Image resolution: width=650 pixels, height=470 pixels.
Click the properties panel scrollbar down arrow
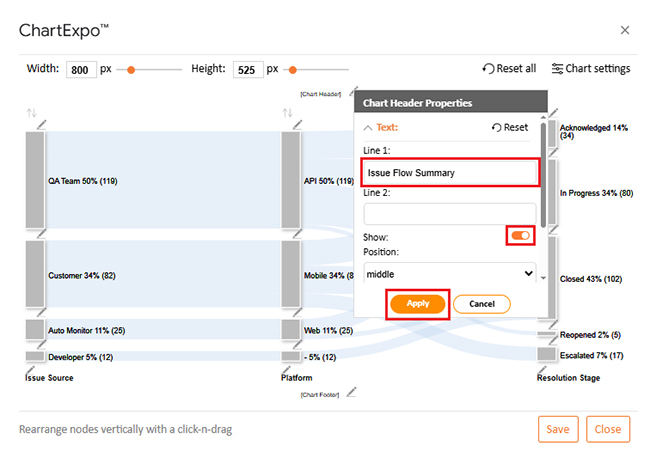coord(543,278)
